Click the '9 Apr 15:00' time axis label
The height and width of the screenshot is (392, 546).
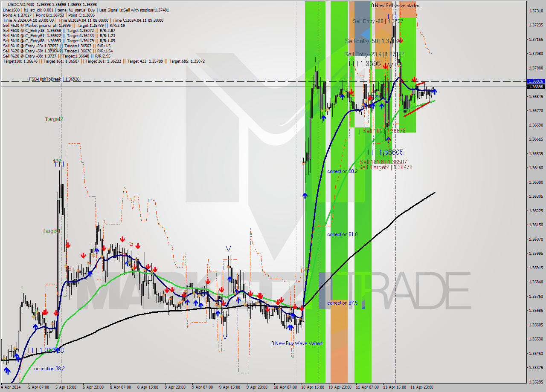pos(229,387)
